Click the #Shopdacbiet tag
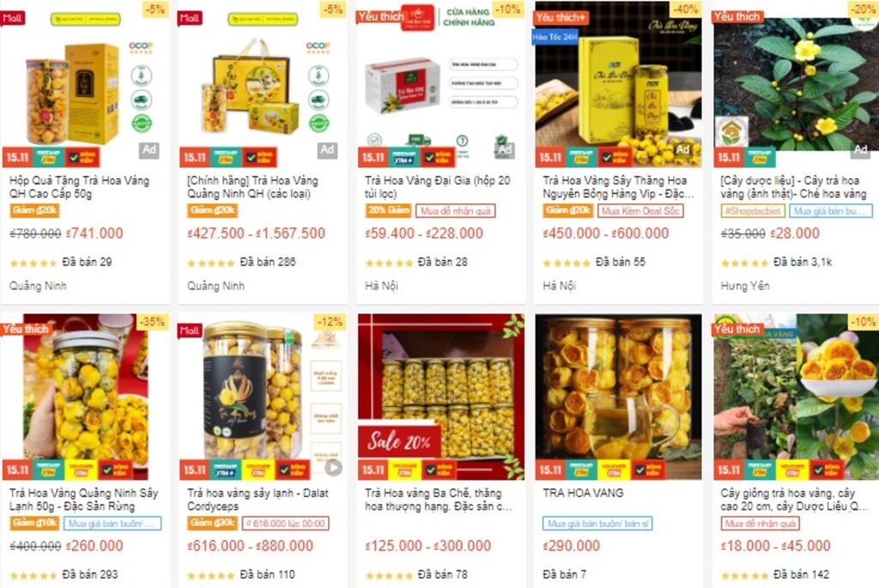The width and height of the screenshot is (879, 588). 752,211
